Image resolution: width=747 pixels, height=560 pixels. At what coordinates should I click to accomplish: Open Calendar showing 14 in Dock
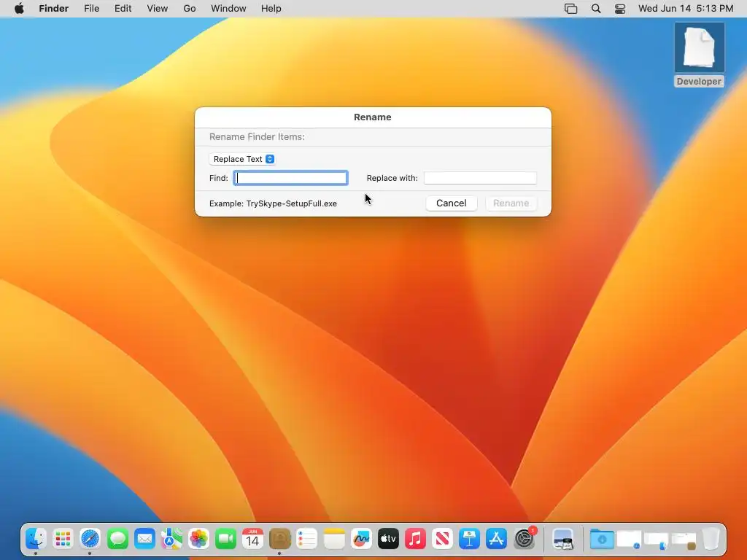(252, 539)
